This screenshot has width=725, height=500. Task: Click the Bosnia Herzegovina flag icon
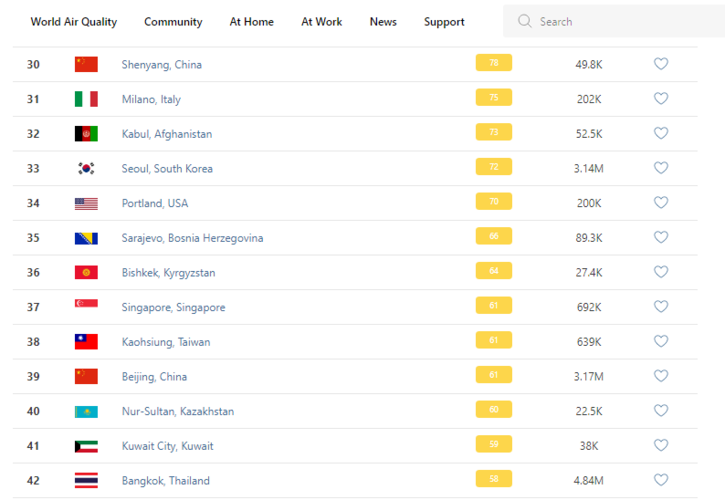[x=86, y=238]
